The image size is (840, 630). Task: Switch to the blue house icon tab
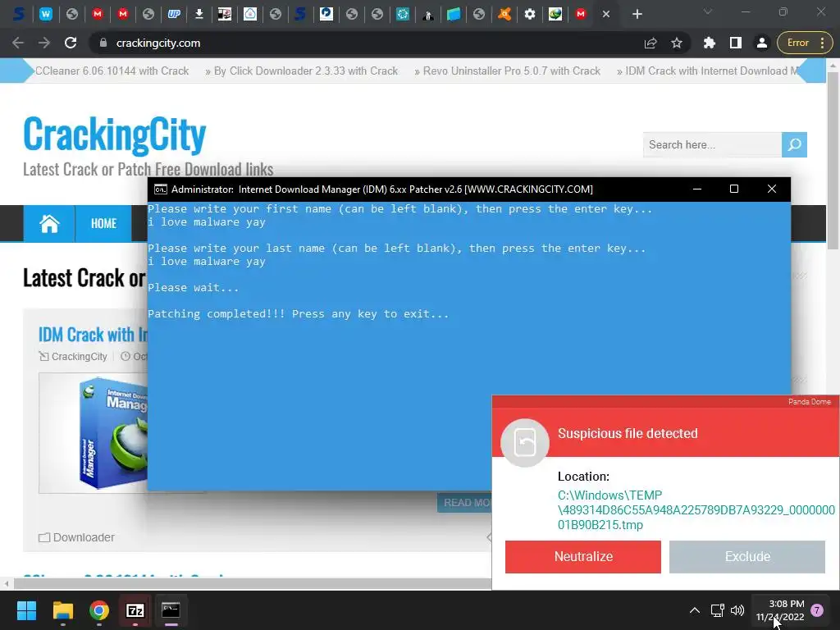click(249, 15)
